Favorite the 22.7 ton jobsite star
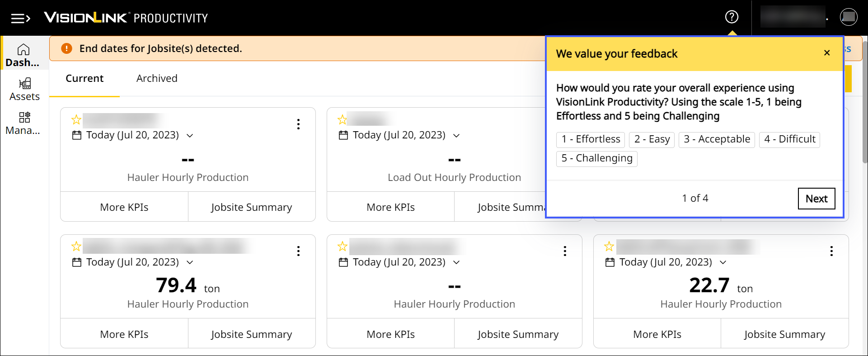Screen dimensions: 868x356 pyautogui.click(x=609, y=247)
